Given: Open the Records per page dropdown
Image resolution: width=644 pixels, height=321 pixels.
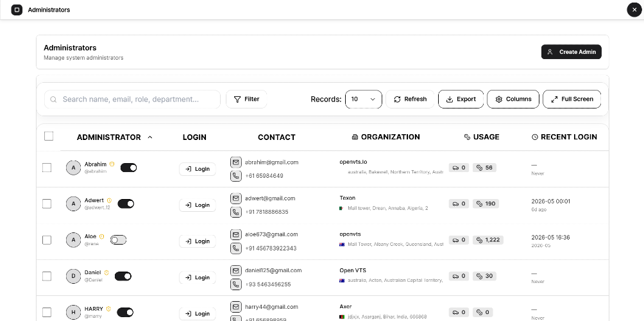Looking at the screenshot, I should pyautogui.click(x=364, y=99).
